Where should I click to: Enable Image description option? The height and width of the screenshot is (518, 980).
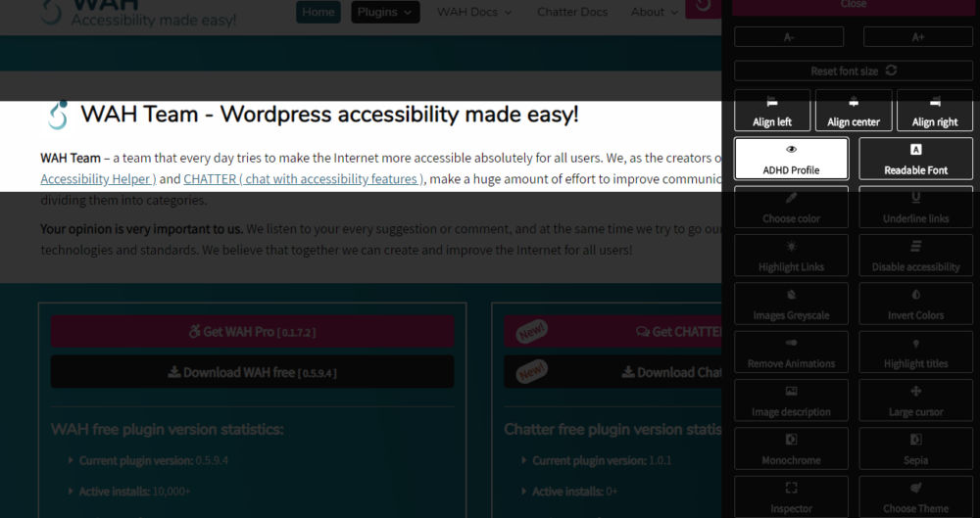791,400
